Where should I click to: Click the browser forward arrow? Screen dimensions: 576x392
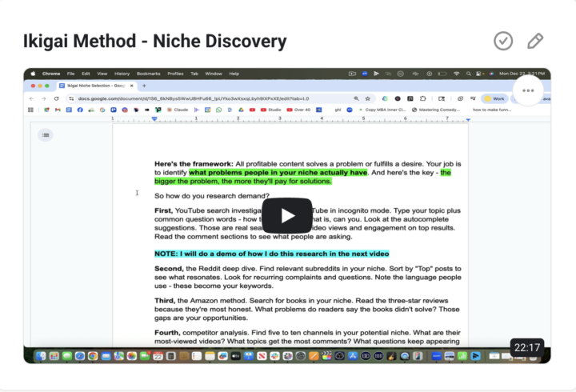pos(44,98)
